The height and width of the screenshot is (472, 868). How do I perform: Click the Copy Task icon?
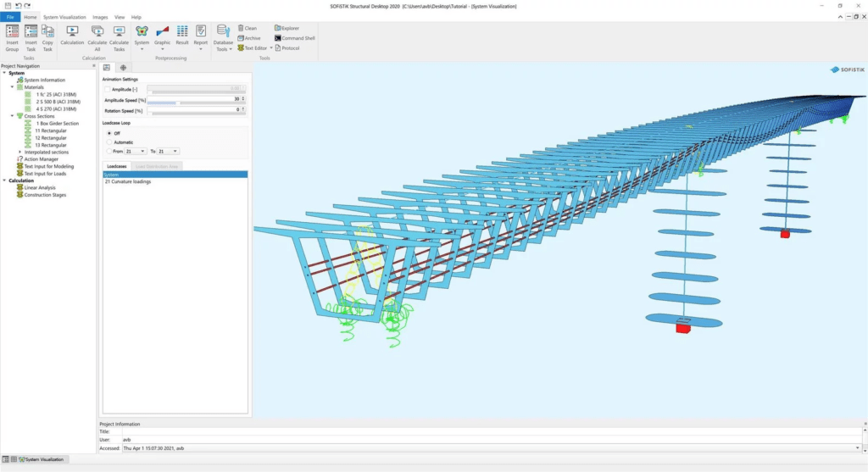point(47,38)
